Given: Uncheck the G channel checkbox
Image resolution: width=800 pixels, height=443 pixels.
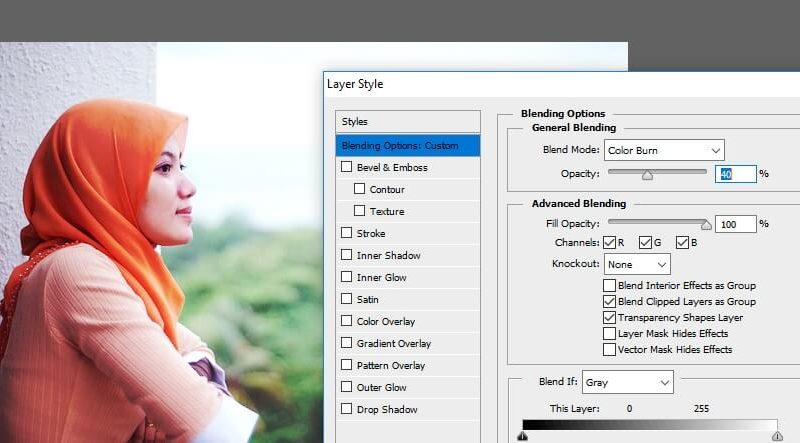Looking at the screenshot, I should (645, 242).
